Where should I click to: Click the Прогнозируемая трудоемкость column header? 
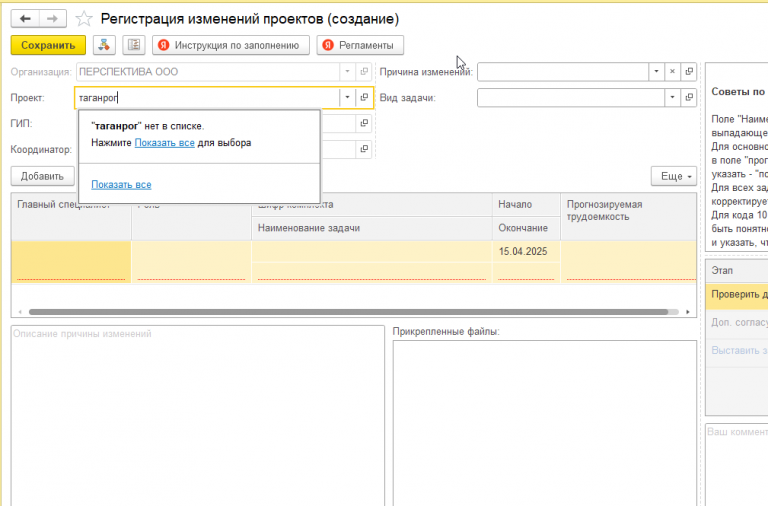tap(628, 217)
